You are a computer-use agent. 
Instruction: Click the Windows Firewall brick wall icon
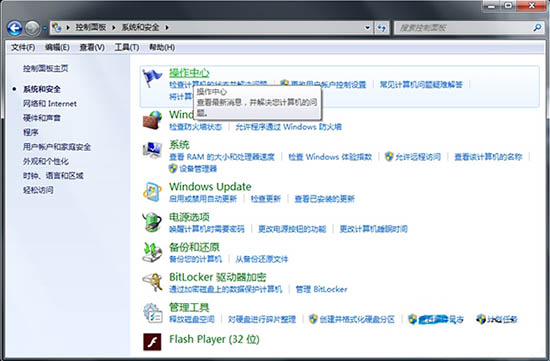click(x=152, y=120)
